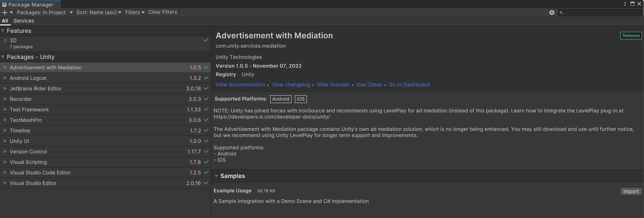
Task: Click the iOS platform tag
Action: coord(301,99)
